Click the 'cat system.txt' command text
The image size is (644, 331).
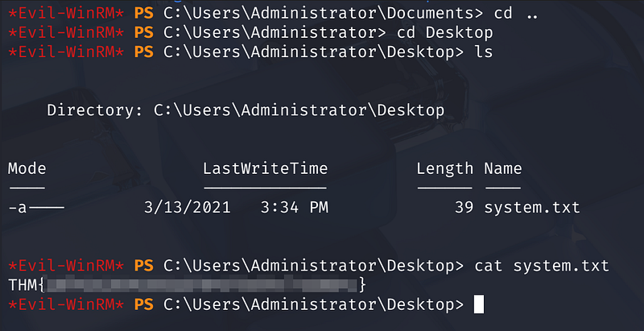tap(541, 265)
